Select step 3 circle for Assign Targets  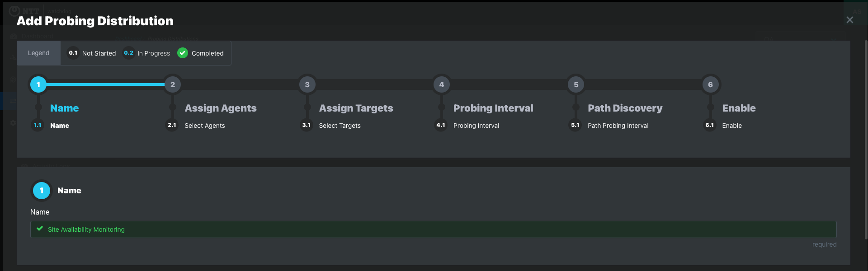pyautogui.click(x=307, y=84)
